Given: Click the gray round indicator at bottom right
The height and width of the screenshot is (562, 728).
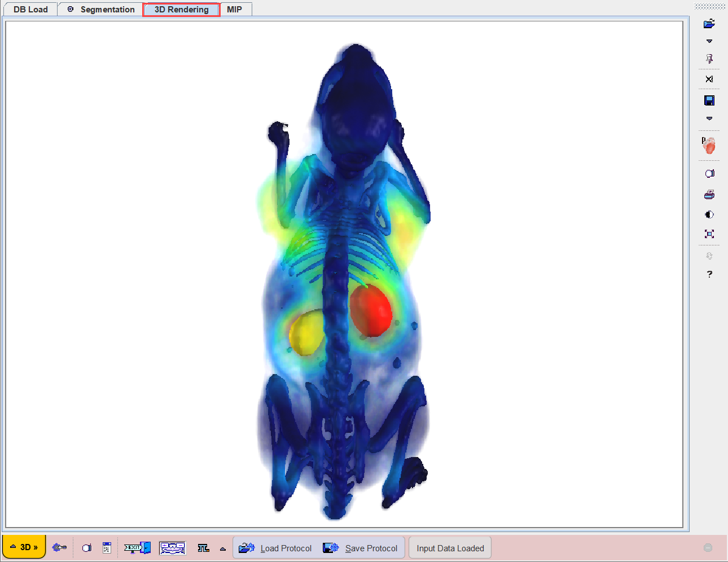Looking at the screenshot, I should (x=708, y=548).
